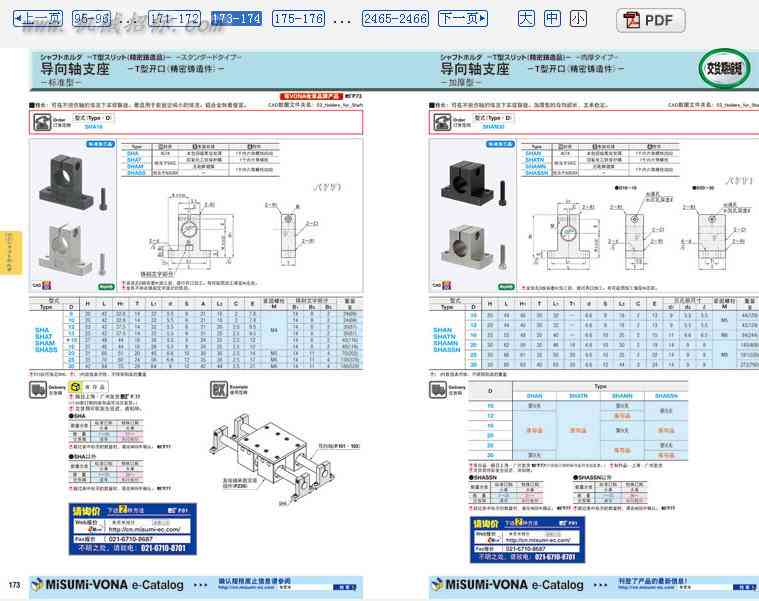The width and height of the screenshot is (759, 601).
Task: Click the CAD icon on right page
Action: 441,285
